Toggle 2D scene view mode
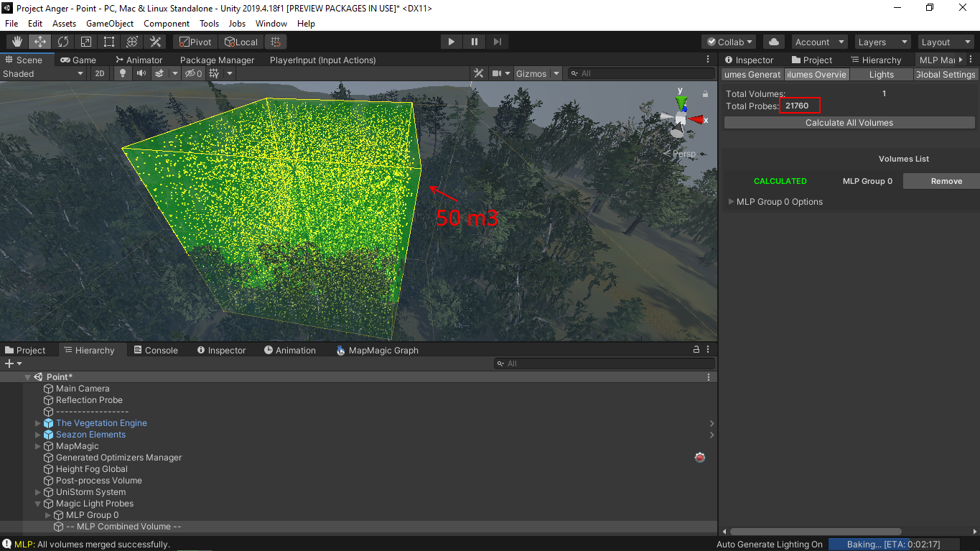The width and height of the screenshot is (980, 551). 101,73
